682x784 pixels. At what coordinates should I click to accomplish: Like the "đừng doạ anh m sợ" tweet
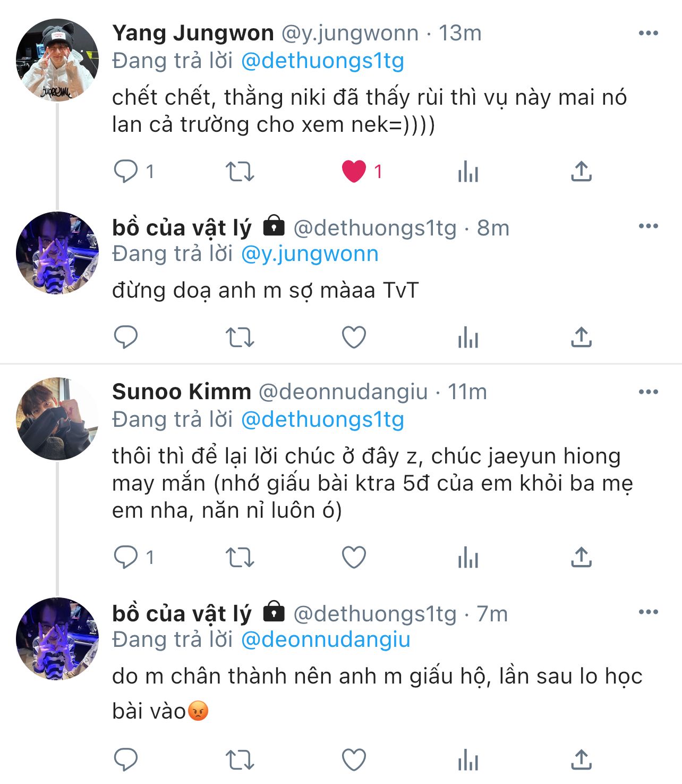354,338
